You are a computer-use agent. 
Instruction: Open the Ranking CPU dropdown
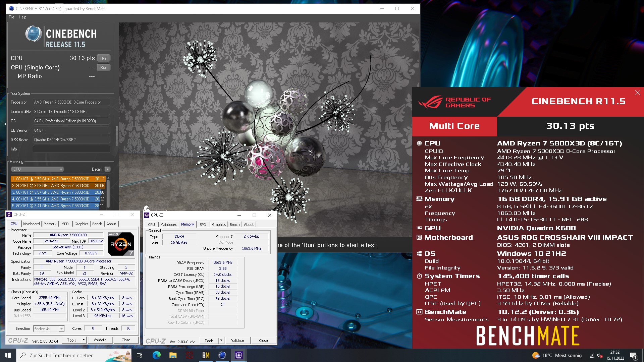pyautogui.click(x=37, y=169)
